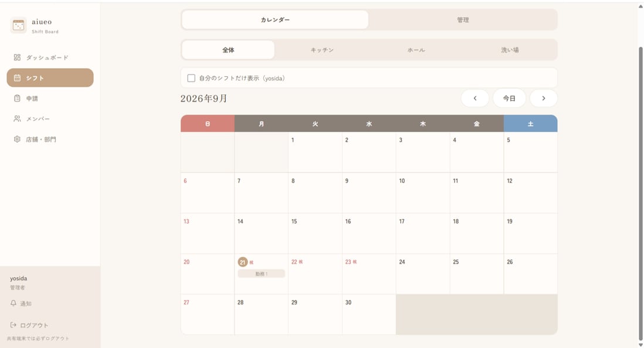Click the 日 Sunday column header

pos(208,124)
